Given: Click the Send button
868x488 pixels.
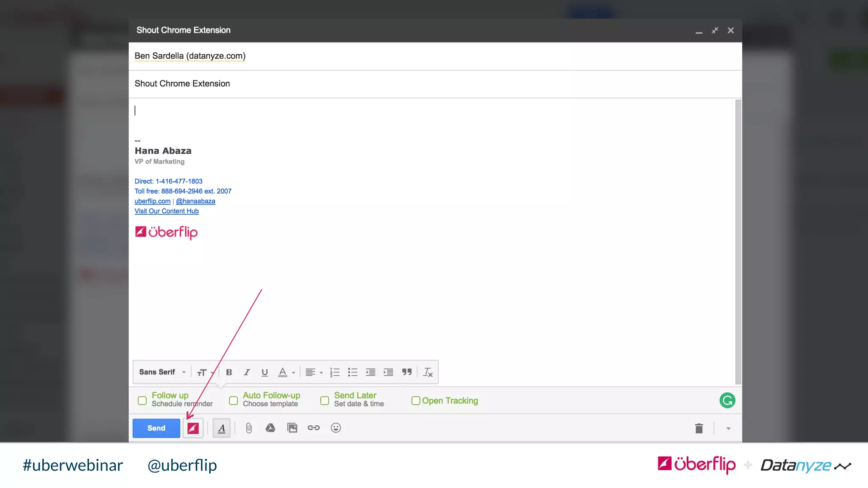Looking at the screenshot, I should click(x=156, y=428).
